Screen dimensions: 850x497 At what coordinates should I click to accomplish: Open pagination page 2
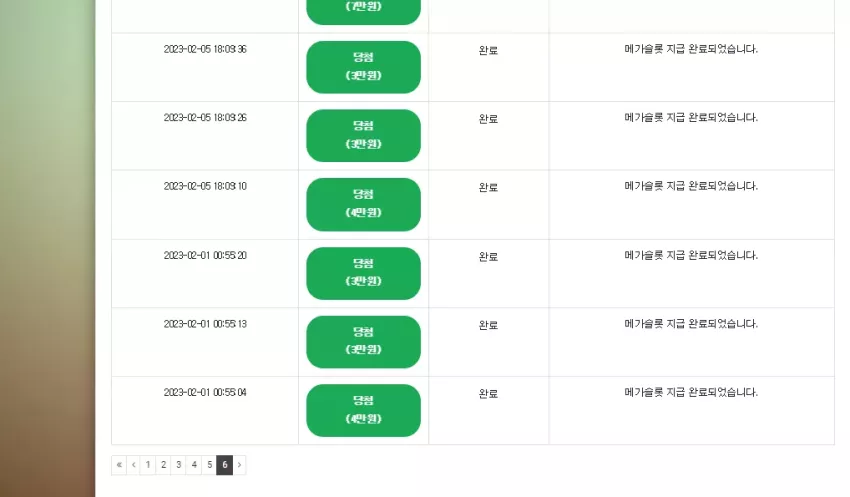coord(163,464)
